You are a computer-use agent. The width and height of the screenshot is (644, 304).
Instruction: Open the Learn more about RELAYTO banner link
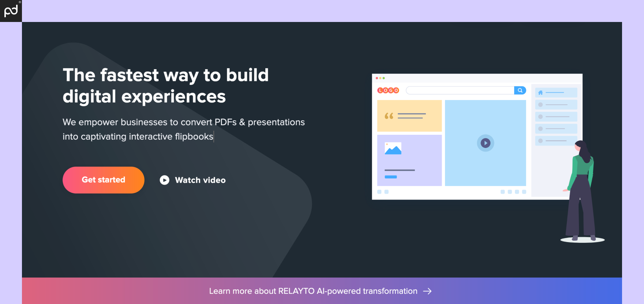click(x=321, y=291)
